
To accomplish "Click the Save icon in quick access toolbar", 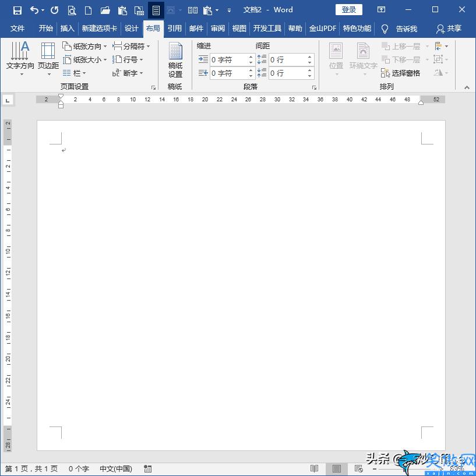I will coord(17,10).
